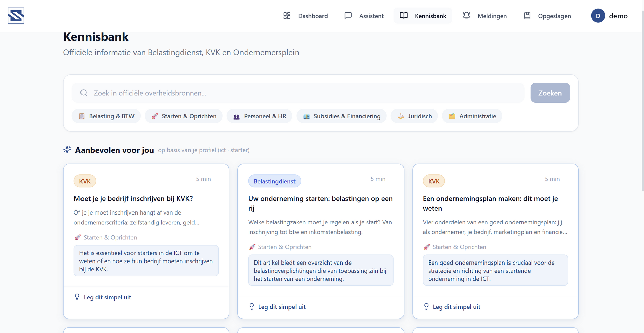Click the Belastingdienst badge

pos(274,181)
